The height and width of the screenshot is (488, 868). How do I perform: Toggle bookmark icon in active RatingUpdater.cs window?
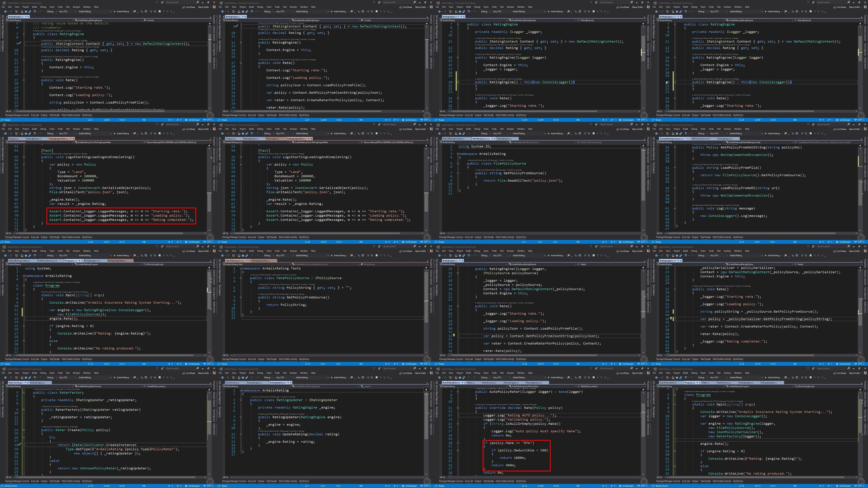(x=376, y=378)
